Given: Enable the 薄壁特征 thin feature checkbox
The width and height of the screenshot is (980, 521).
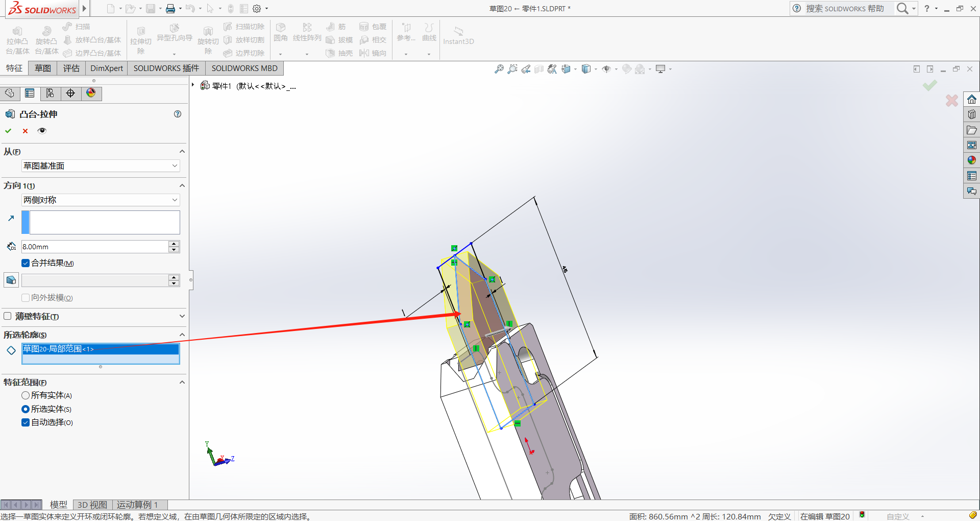Looking at the screenshot, I should 8,316.
